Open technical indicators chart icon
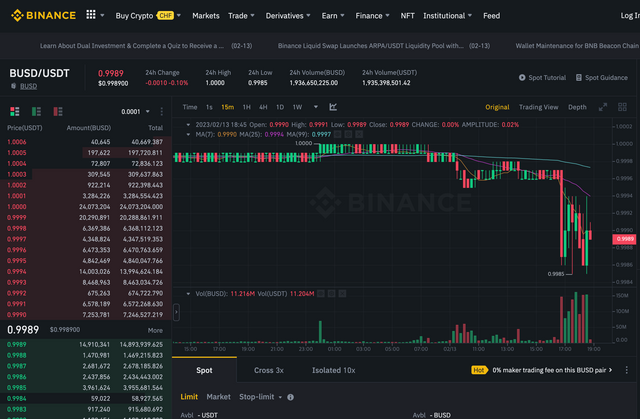 pyautogui.click(x=333, y=107)
